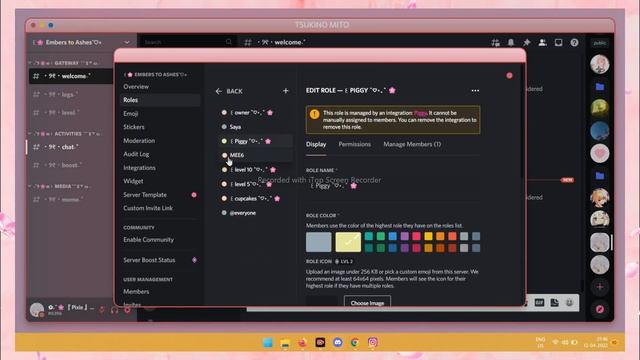Open Instagram from the taskbar

click(x=373, y=342)
